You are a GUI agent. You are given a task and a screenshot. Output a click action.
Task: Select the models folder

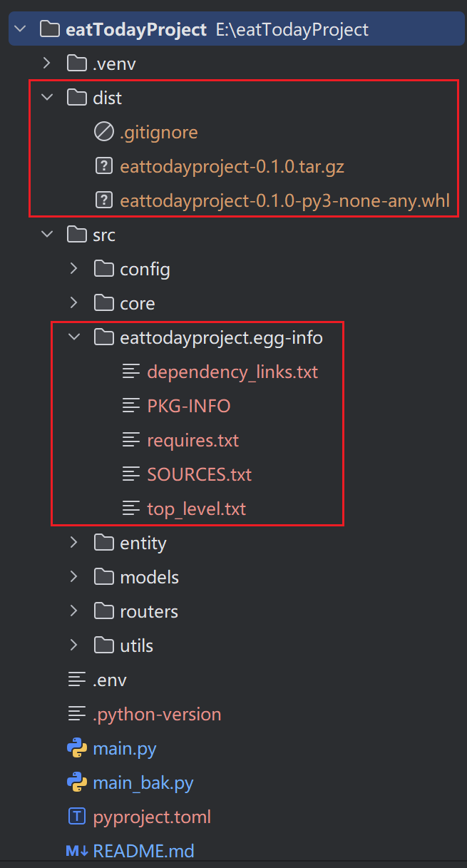pos(149,577)
